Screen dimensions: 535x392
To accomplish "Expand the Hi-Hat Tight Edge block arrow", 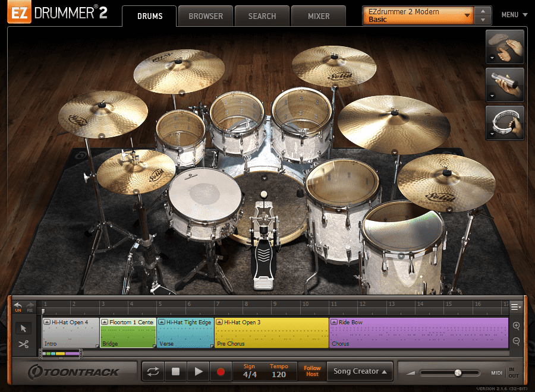I will point(162,322).
